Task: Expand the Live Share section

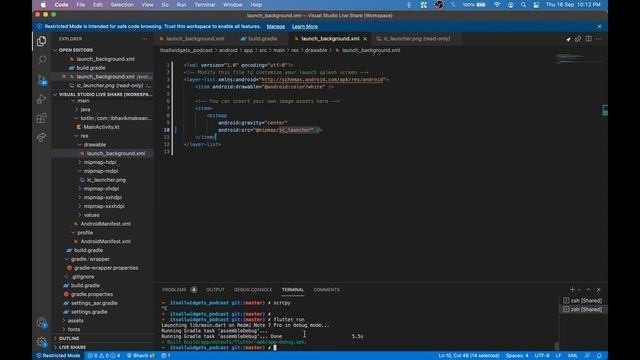Action: click(x=72, y=347)
